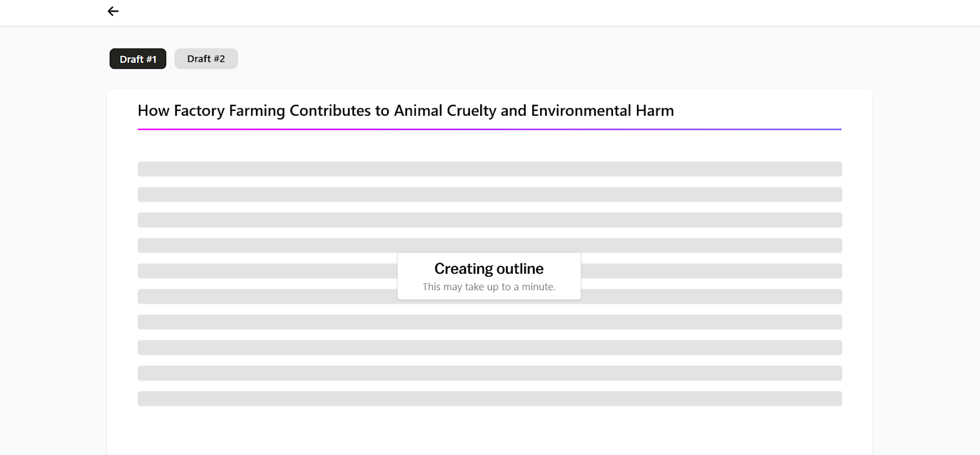
Task: Click the second gray loading placeholder bar
Action: click(489, 195)
